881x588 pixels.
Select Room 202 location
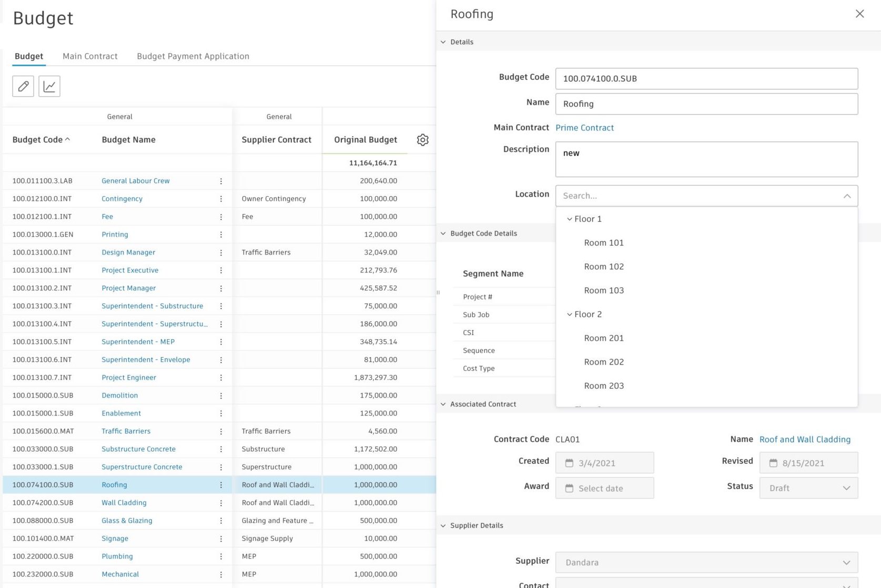click(604, 362)
